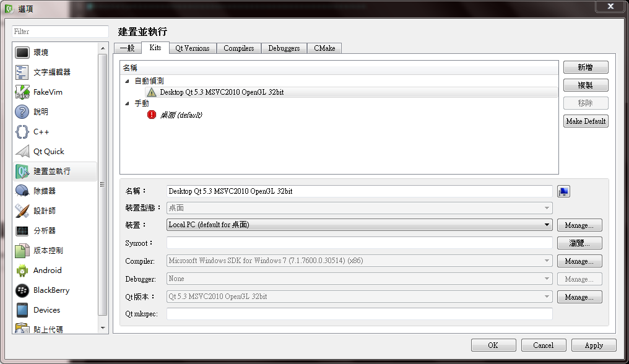The width and height of the screenshot is (629, 364).
Task: Select the 貼上代碼 category icon
Action: click(x=22, y=328)
